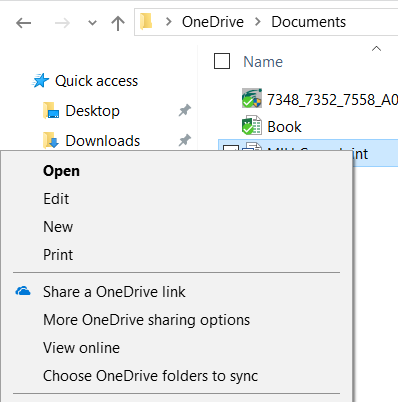Go back using the left arrow
Viewport: 398px width, 402px height.
(23, 23)
